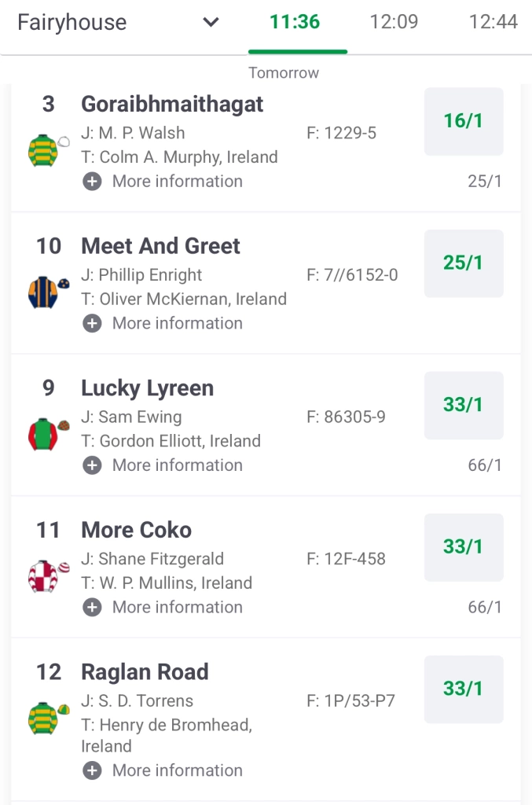Click plus icon under Goraibhmaithagat
Screen dimensions: 532x805
click(x=92, y=182)
